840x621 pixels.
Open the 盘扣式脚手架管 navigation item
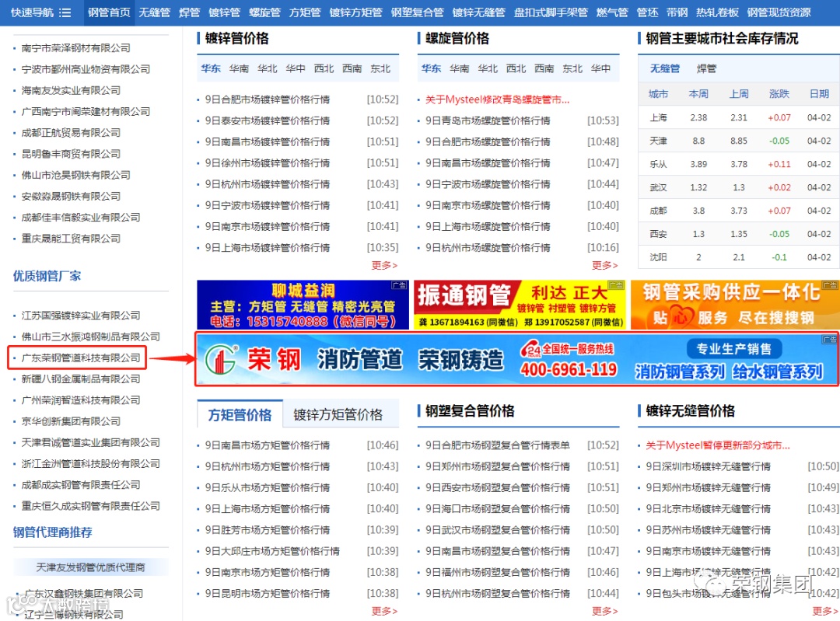(x=551, y=12)
